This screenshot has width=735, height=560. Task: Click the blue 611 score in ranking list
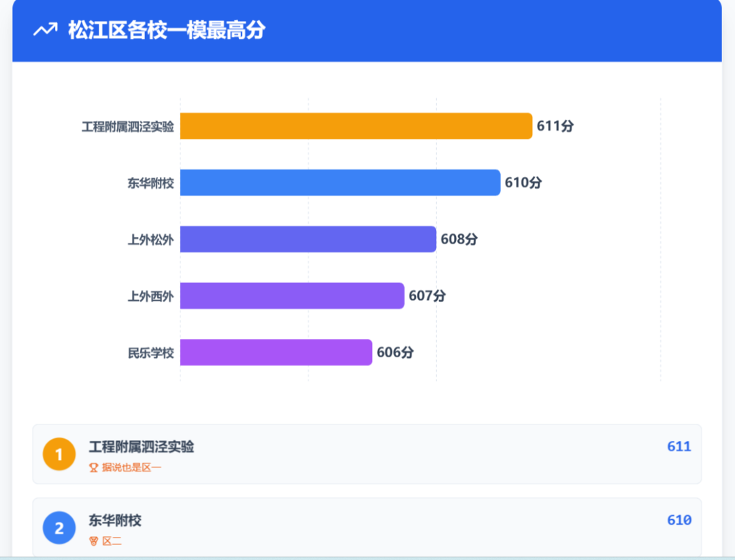pos(679,446)
